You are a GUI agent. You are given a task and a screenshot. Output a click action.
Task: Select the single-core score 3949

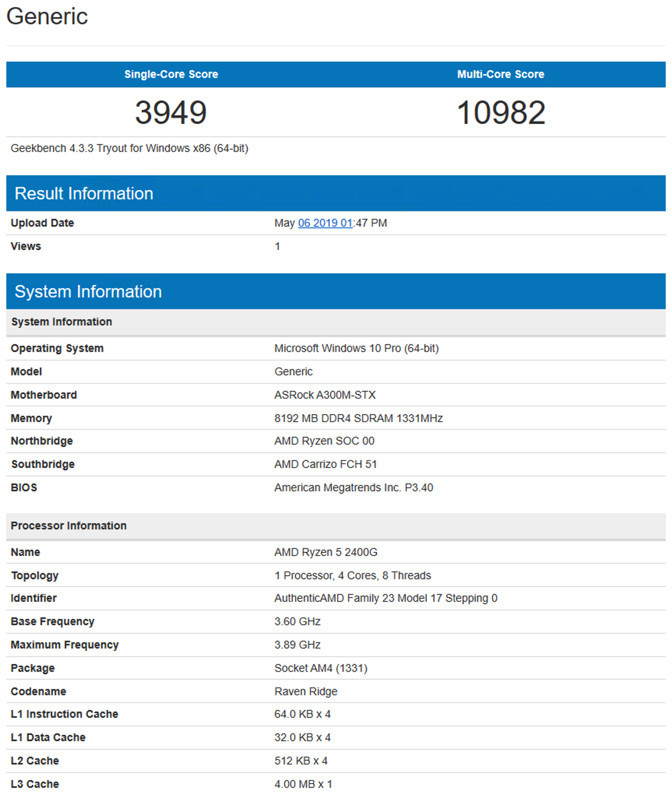pyautogui.click(x=171, y=113)
